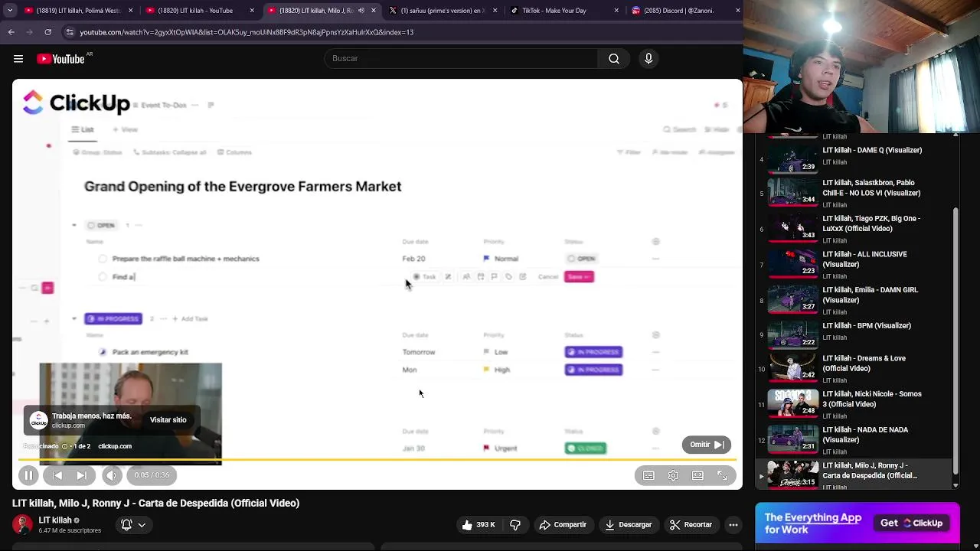Open the player settings gear
Screen dimensions: 980x551
673,475
